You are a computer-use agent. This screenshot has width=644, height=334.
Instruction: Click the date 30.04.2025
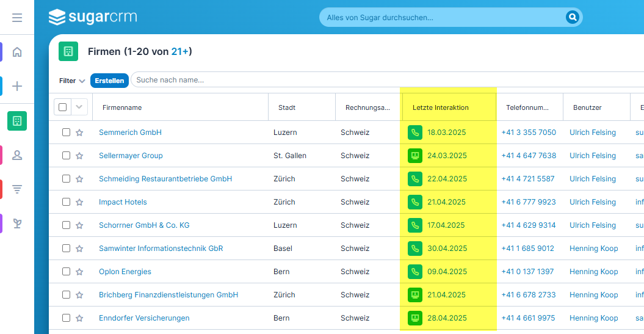click(447, 248)
